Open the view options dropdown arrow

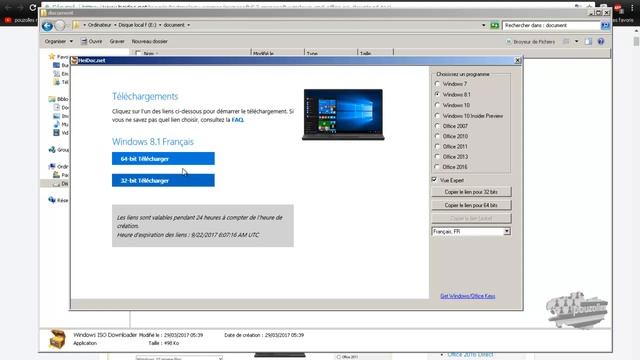coord(577,41)
